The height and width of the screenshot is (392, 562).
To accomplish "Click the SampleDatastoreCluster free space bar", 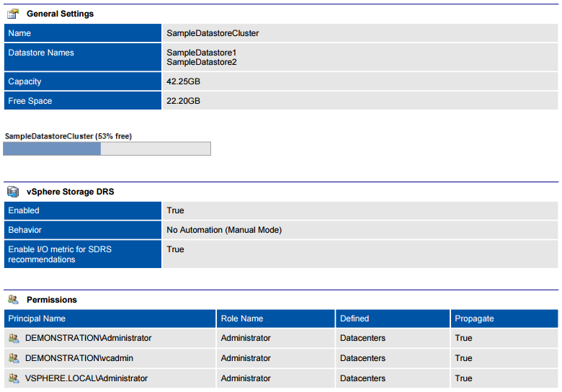I will [x=107, y=148].
